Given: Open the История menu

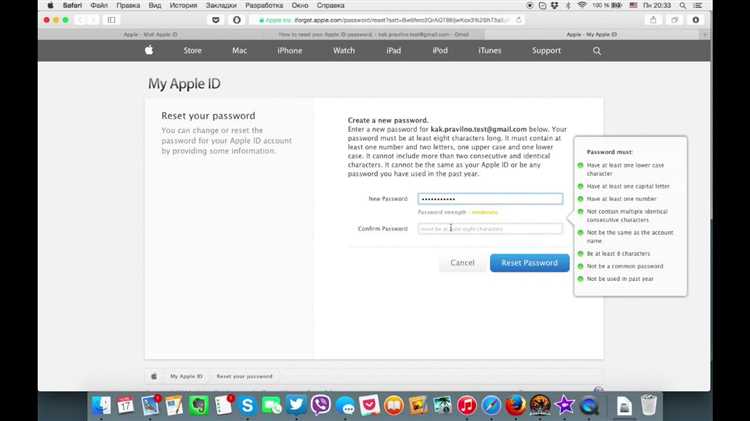Looking at the screenshot, I should coord(183,5).
